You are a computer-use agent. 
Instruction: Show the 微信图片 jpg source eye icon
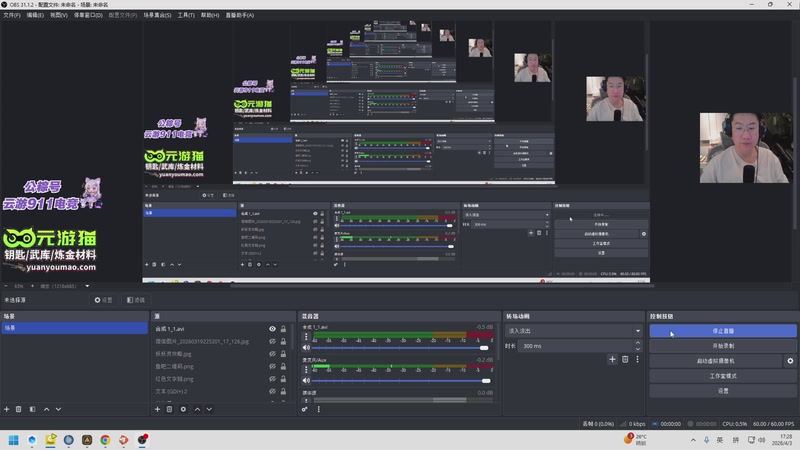click(x=272, y=341)
